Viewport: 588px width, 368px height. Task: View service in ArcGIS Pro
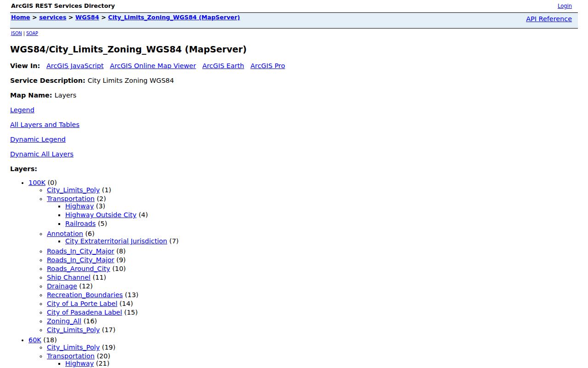[267, 66]
